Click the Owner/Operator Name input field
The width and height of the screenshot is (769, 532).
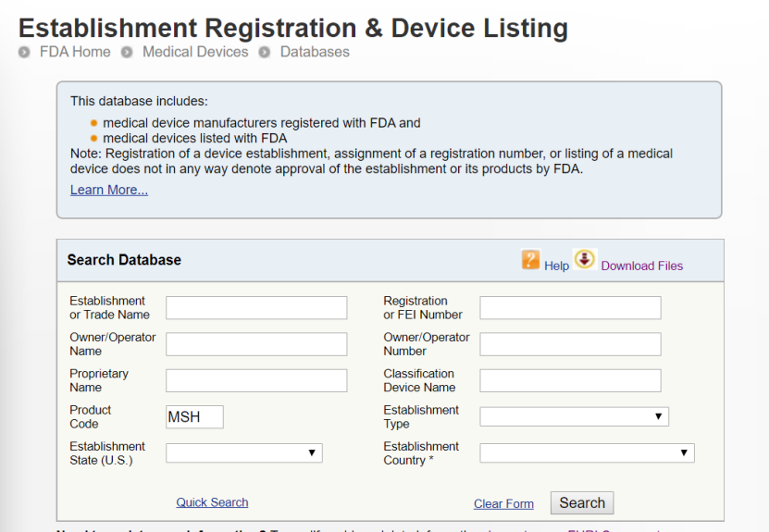[256, 344]
